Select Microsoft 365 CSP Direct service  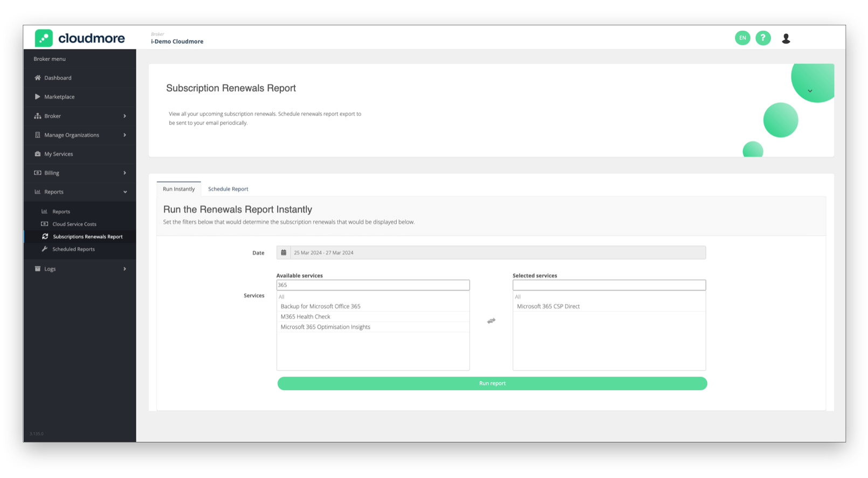[609, 306]
